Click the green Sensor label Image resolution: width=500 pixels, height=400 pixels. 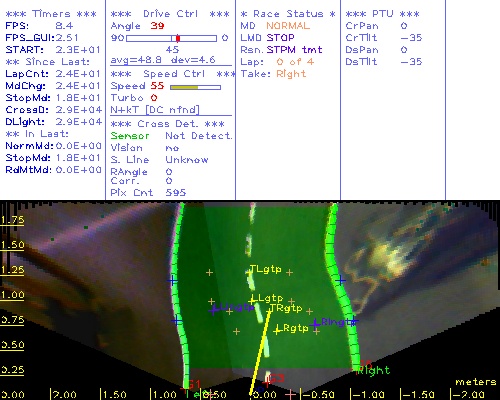130,136
